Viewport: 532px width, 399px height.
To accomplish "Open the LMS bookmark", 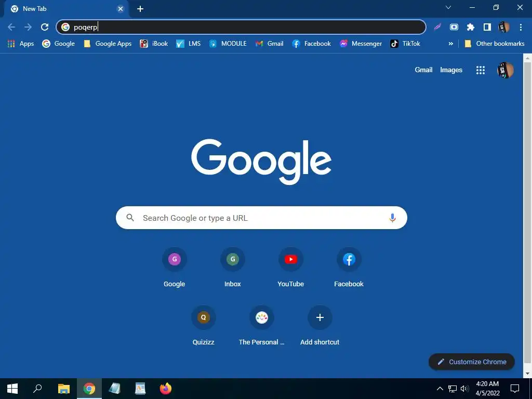I will 188,44.
